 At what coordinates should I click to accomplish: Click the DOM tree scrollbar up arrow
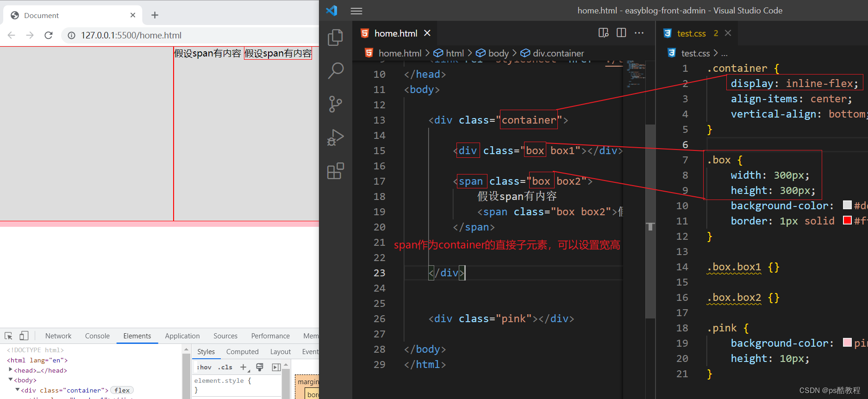click(x=186, y=349)
